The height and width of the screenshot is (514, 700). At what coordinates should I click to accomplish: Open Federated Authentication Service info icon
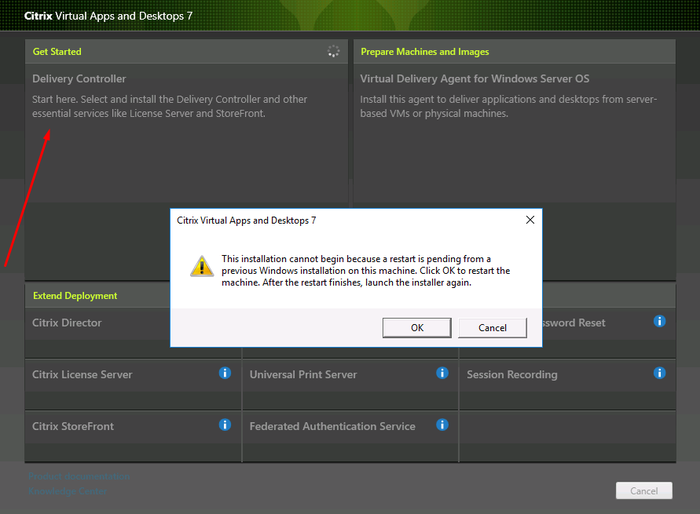(442, 425)
